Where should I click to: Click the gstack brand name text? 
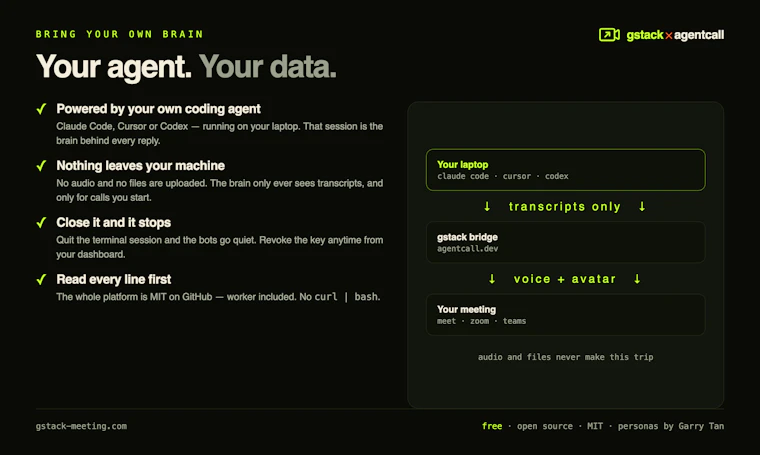coord(645,35)
